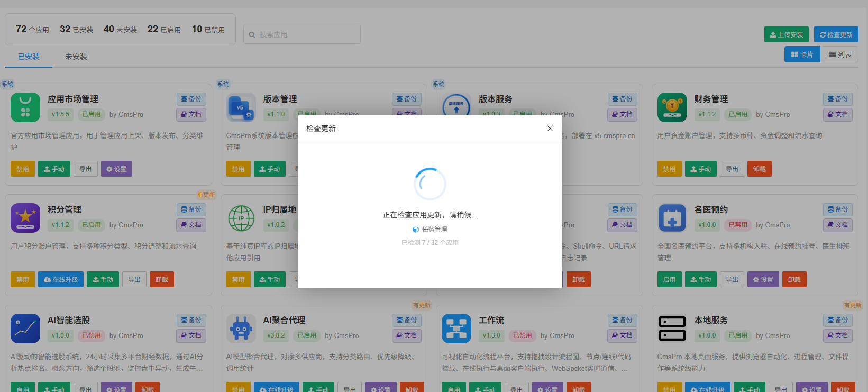Open 文档 on the 财务管理 card
The width and height of the screenshot is (868, 392).
(x=838, y=114)
